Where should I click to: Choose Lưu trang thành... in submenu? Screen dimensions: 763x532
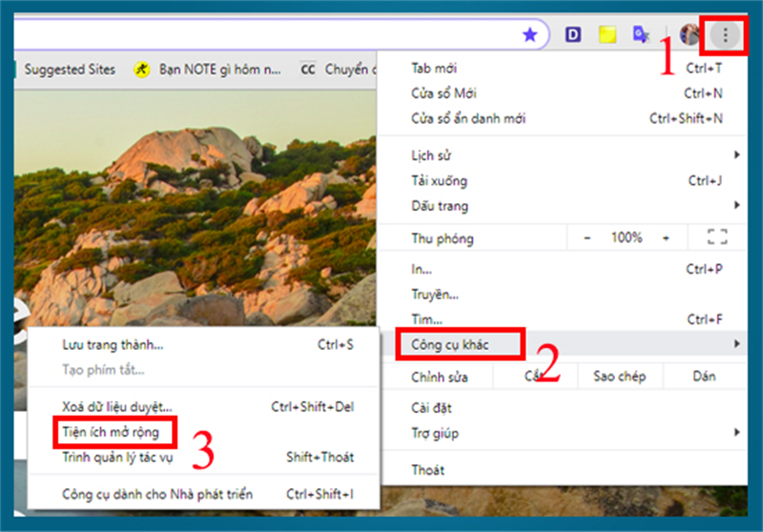tap(203, 345)
